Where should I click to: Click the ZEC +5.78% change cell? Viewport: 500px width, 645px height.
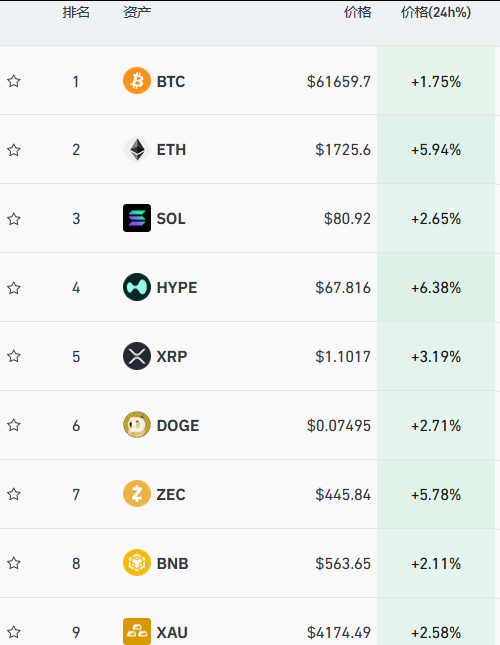436,494
